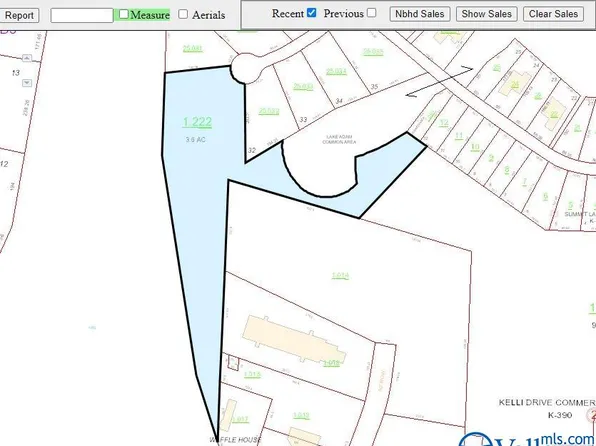Open parcel link 25.032
This screenshot has width=596, height=446.
point(269,111)
